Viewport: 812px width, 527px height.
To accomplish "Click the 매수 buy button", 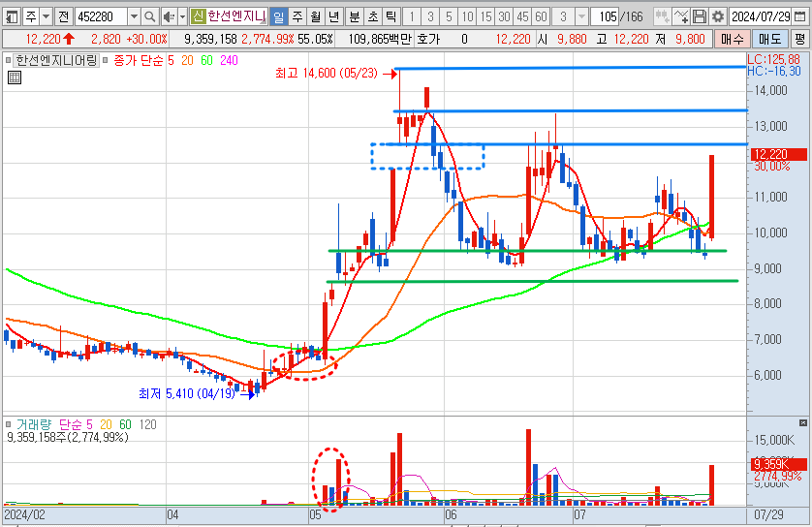I will [732, 39].
